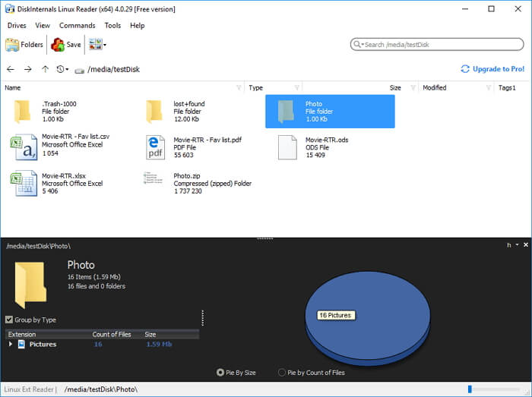Click the search box for /media/testDisk

(441, 45)
